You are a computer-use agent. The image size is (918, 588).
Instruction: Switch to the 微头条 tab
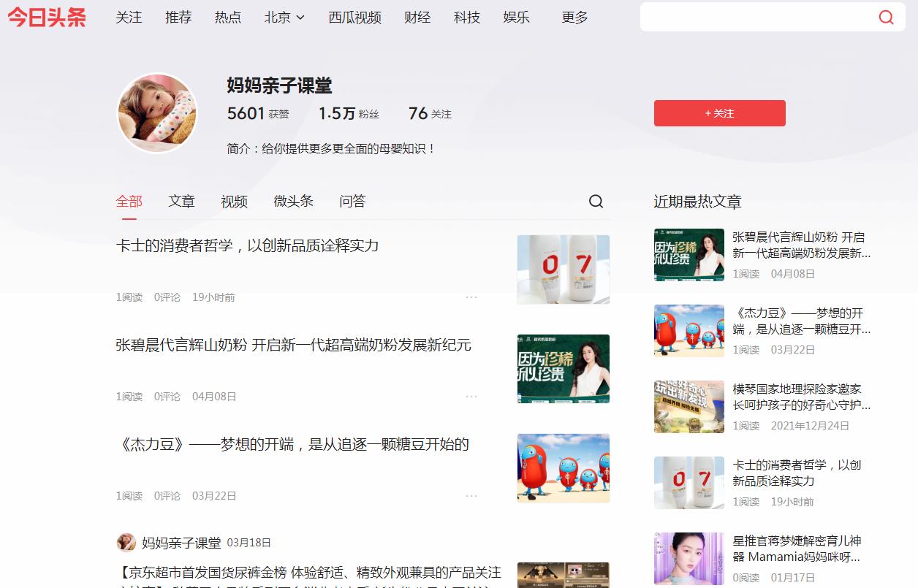click(293, 202)
